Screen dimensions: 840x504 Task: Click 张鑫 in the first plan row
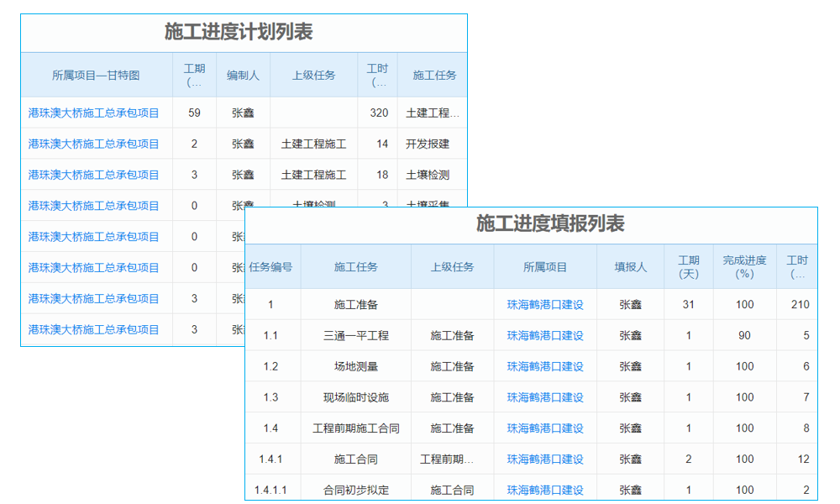[242, 112]
